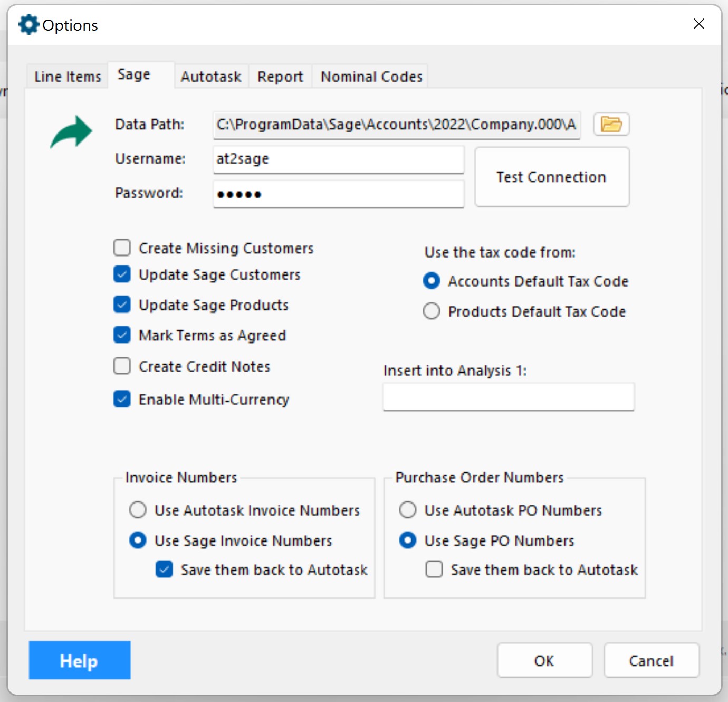Open the Nominal Codes tab

(x=371, y=77)
